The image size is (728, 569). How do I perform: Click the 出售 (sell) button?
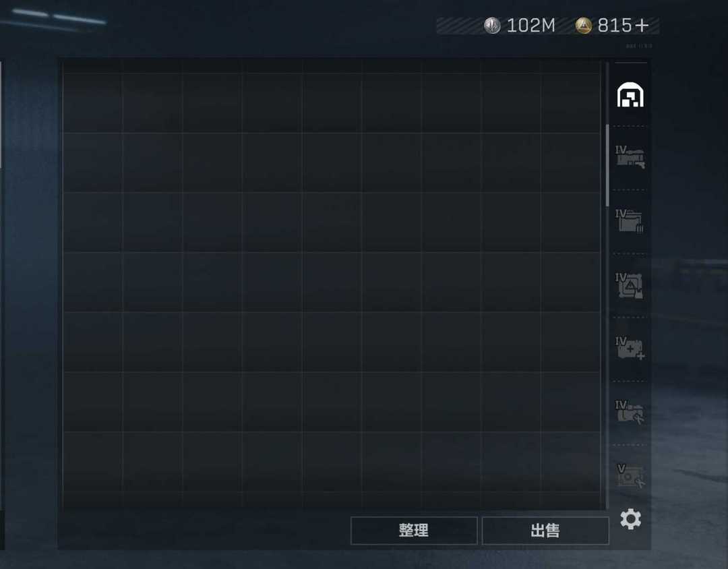tap(545, 531)
